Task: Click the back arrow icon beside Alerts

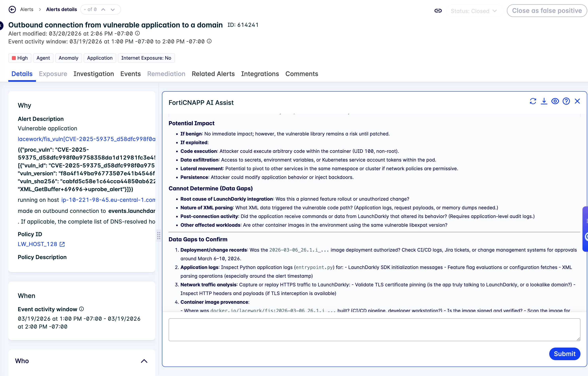Action: 12,9
